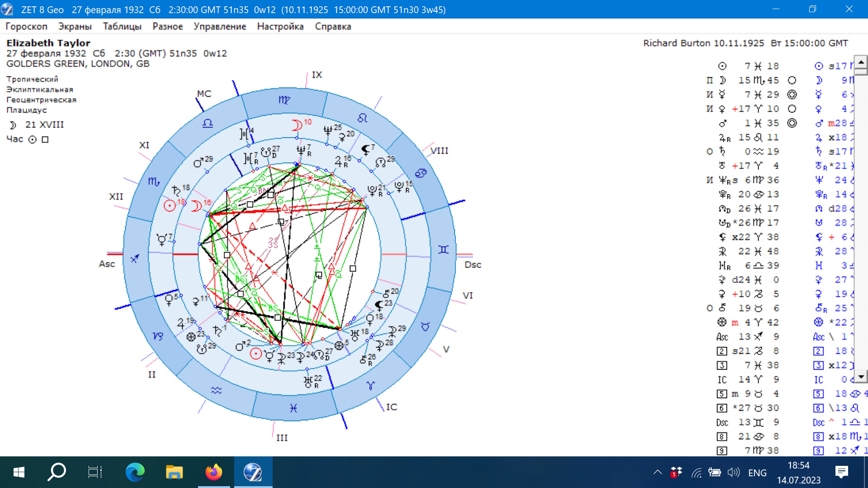Click double-circle marker on Mercury row
868x488 pixels.
point(792,94)
